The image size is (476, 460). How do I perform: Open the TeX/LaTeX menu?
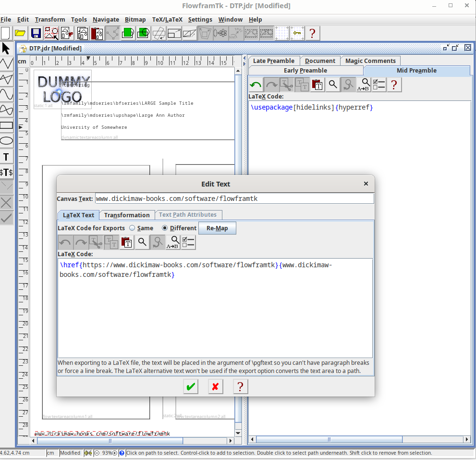(x=167, y=20)
